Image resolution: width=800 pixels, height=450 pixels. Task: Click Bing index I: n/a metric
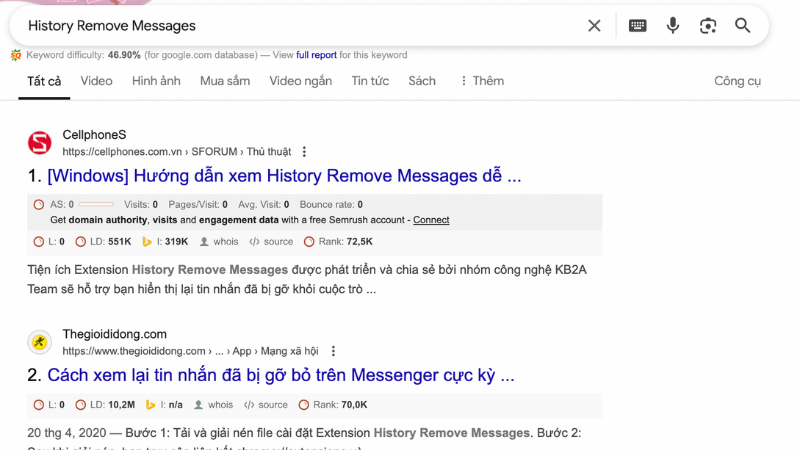[164, 405]
